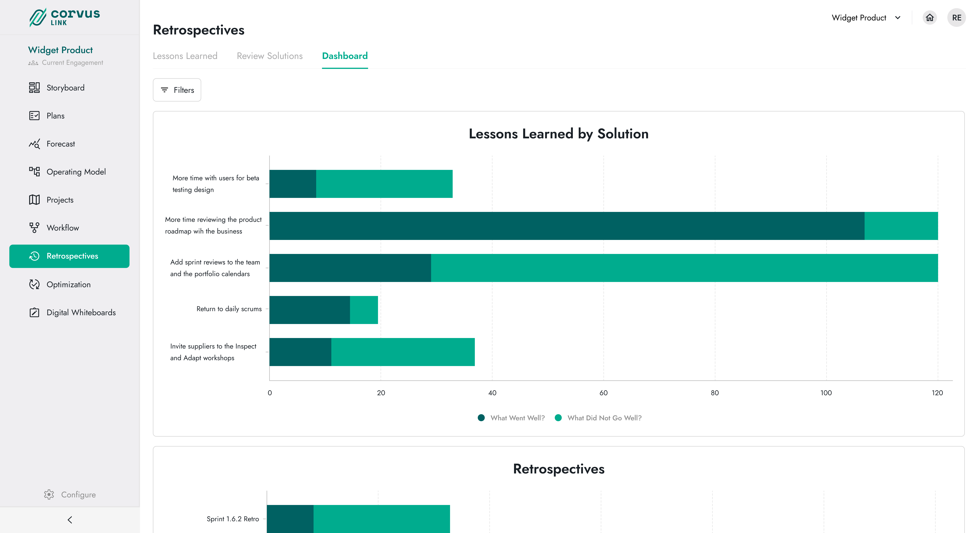Click the dark bar for product roadmap review

point(567,226)
